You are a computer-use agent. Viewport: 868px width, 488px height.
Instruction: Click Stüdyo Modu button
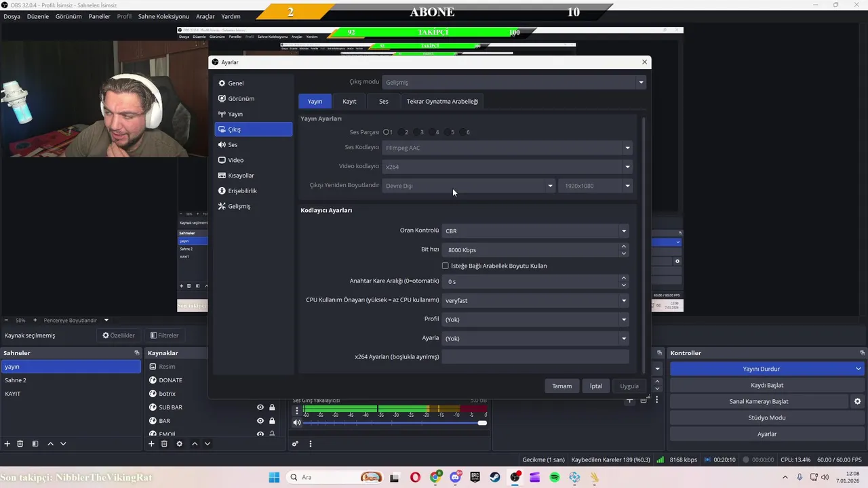(767, 418)
